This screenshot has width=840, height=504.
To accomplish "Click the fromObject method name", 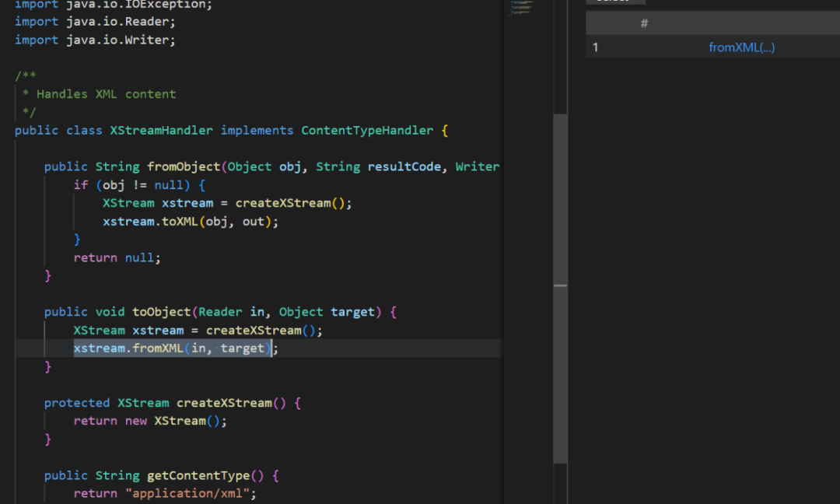I will click(x=184, y=166).
